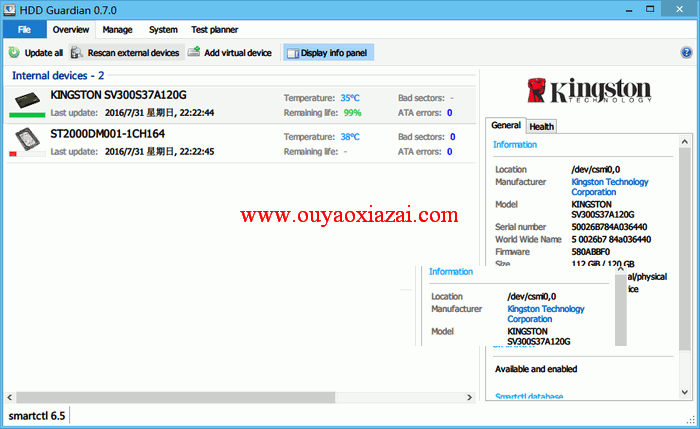Click Seagate Bad sectors value 0
The image size is (700, 429).
click(453, 137)
